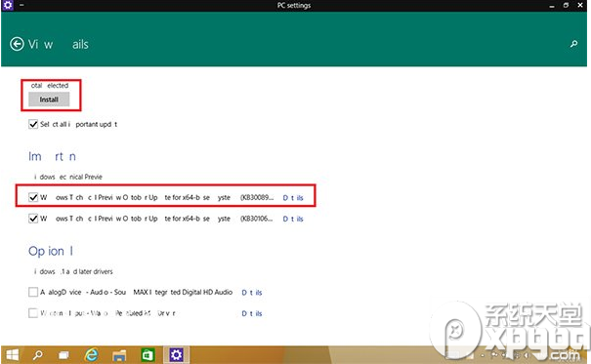591x364 pixels.
Task: Click the taskbar Search magnifier icon
Action: [38, 355]
